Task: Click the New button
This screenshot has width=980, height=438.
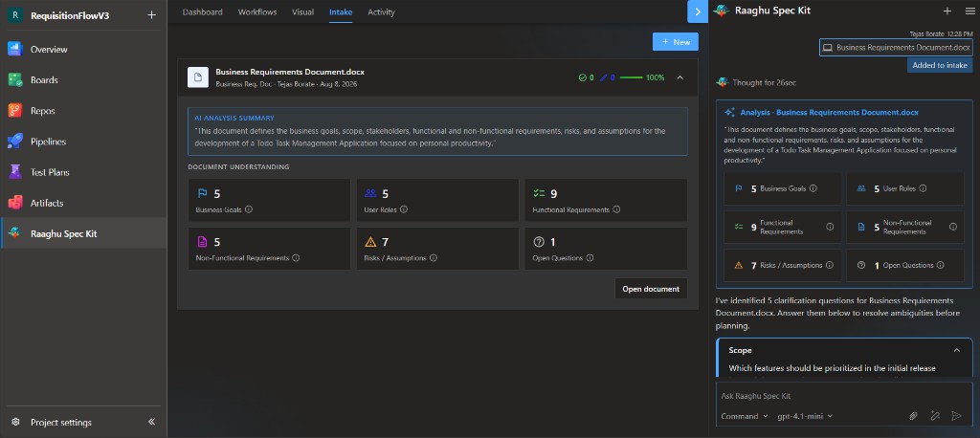Action: pyautogui.click(x=675, y=42)
